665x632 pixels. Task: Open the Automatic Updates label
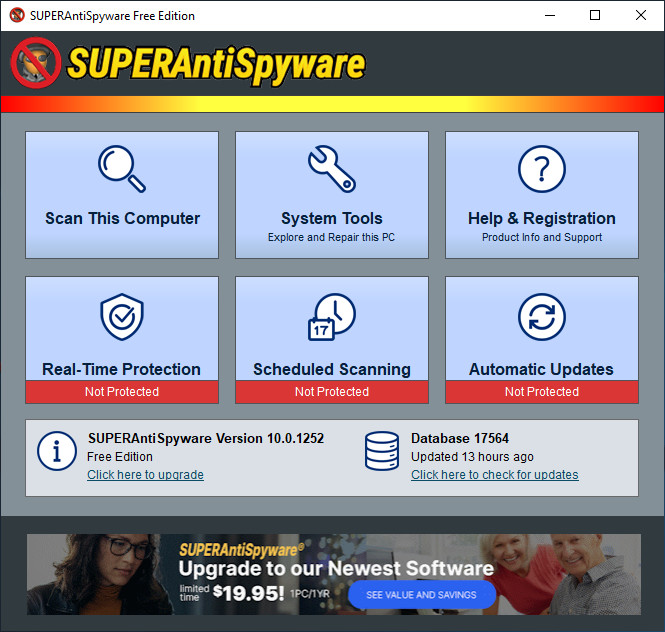(x=541, y=369)
